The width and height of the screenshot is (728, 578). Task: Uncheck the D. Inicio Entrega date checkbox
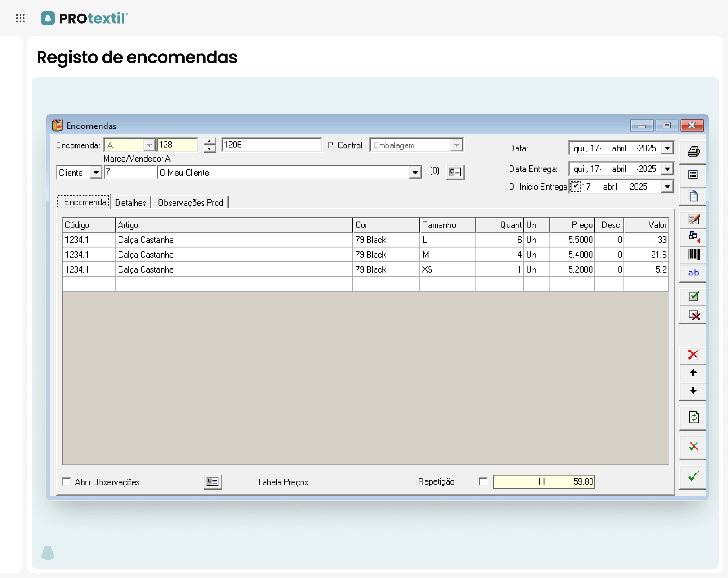click(575, 186)
